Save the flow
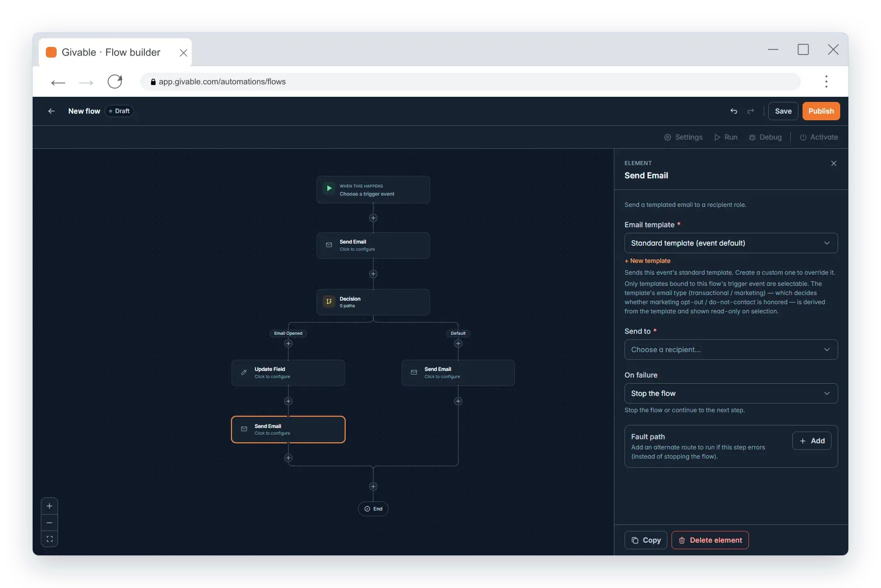 [x=783, y=111]
